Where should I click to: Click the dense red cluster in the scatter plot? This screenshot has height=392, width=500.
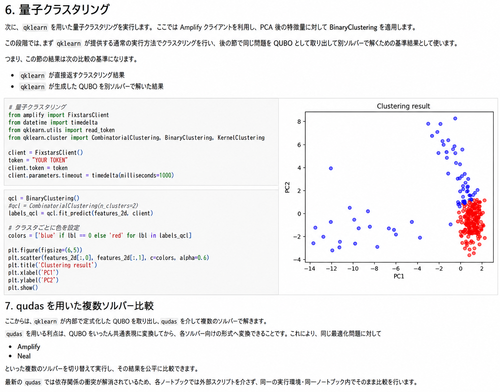pos(473,220)
